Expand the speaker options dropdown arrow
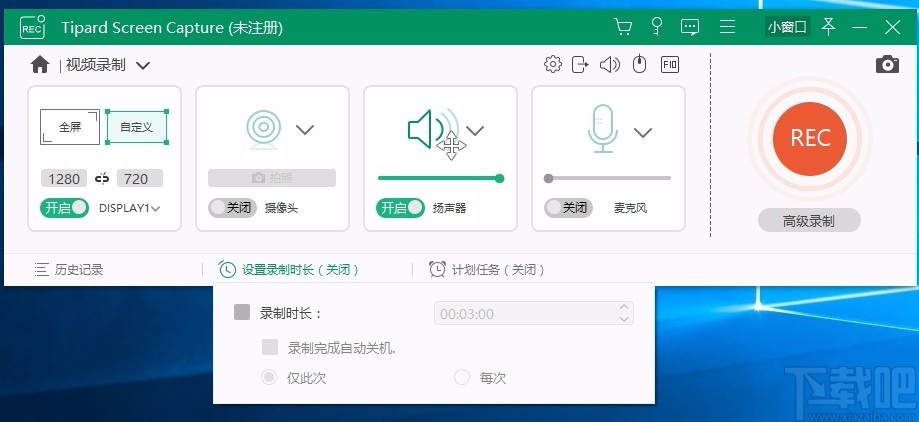 pos(475,130)
